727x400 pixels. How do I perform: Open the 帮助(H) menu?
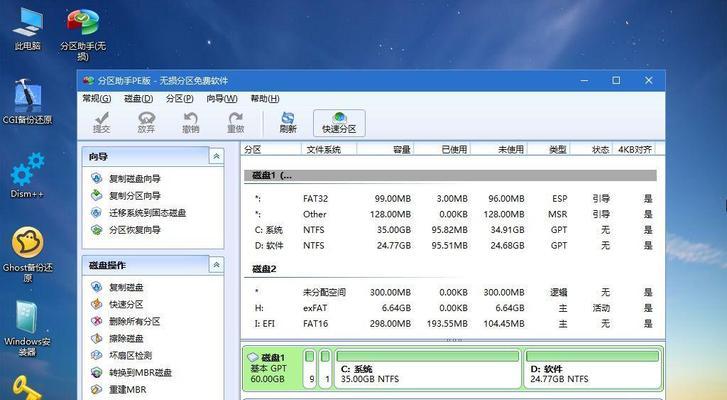pos(265,98)
